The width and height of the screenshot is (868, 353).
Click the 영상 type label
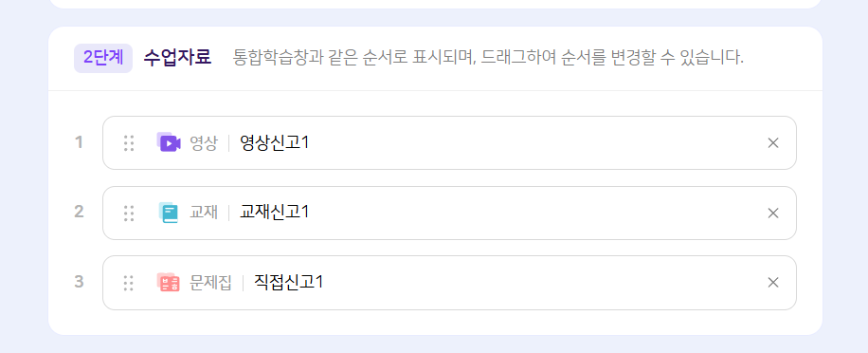(204, 143)
